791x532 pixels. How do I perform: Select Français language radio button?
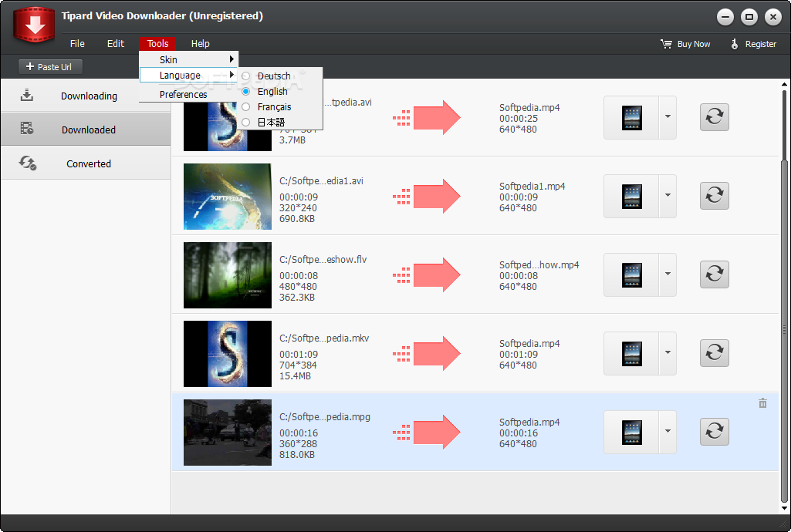click(245, 107)
